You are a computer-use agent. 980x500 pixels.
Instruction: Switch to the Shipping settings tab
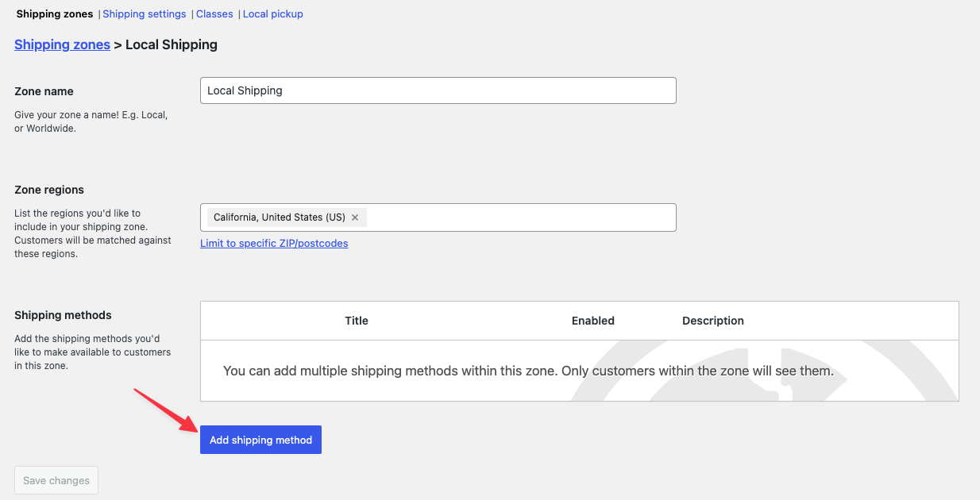pyautogui.click(x=145, y=14)
